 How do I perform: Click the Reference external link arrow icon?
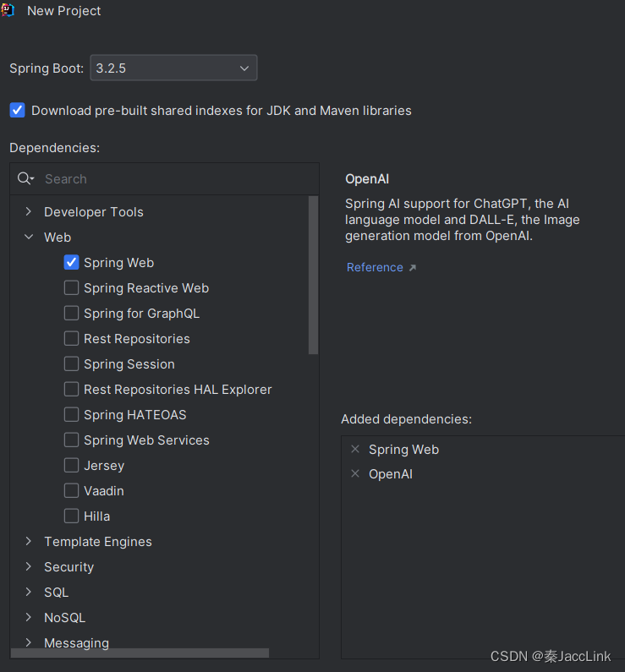click(x=413, y=267)
